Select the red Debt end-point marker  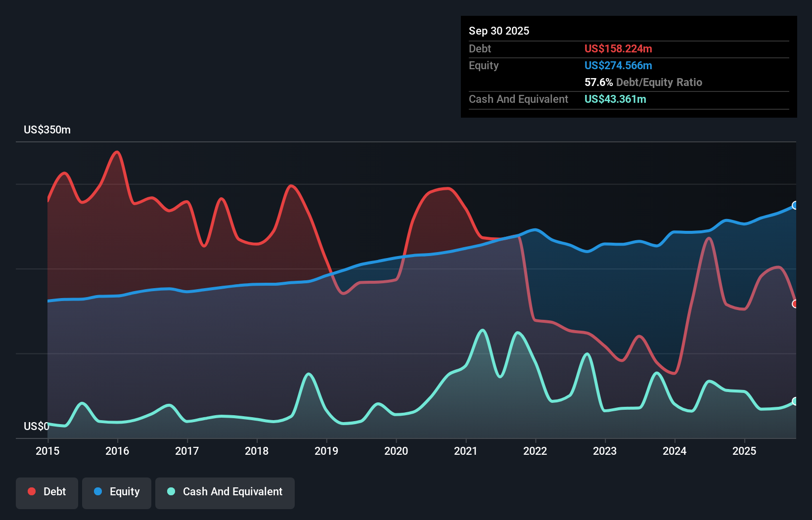795,304
